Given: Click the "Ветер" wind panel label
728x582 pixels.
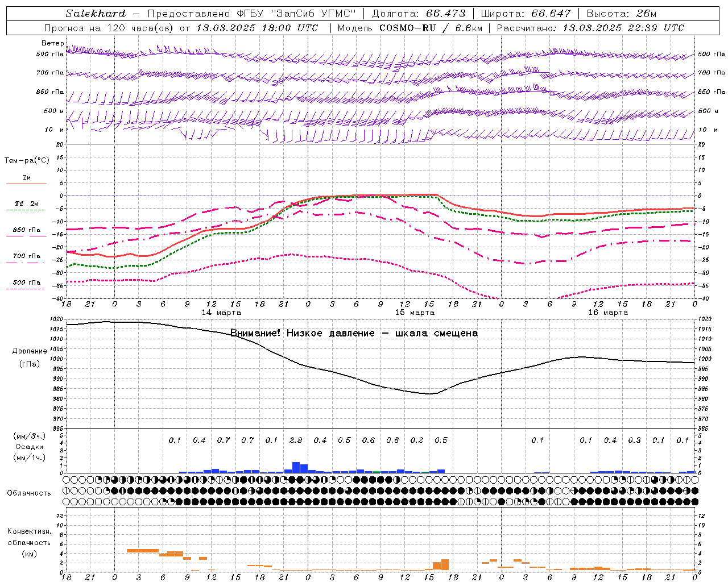Looking at the screenshot, I should (53, 43).
